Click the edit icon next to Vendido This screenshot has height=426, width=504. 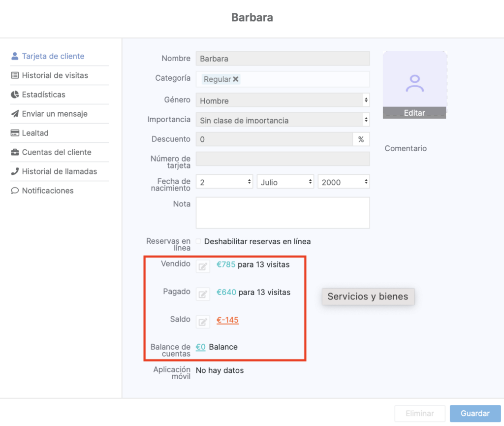(203, 266)
